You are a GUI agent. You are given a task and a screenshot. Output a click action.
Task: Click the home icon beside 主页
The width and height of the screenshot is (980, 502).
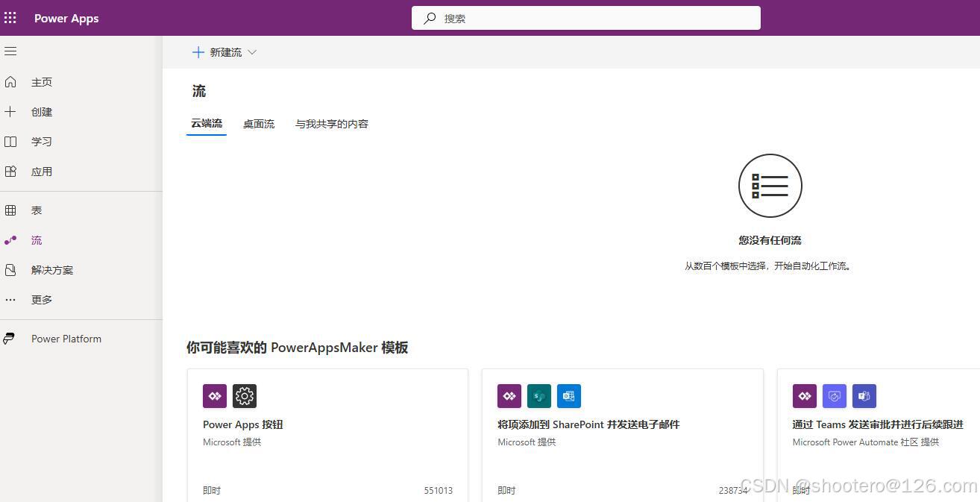coord(10,82)
